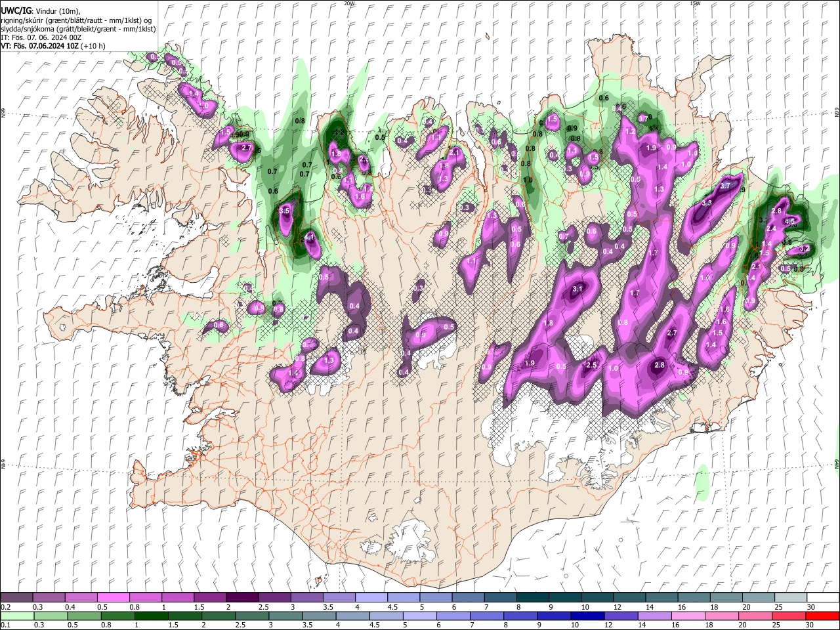The height and width of the screenshot is (630, 840).
Task: Pick the lavender top-row swatch from 4 to 4.5
Action: [371, 598]
